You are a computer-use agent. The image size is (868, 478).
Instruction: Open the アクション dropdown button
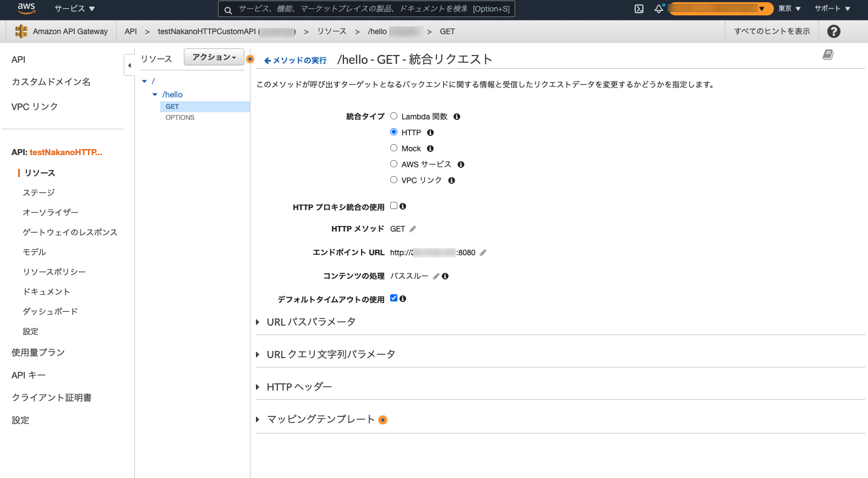pyautogui.click(x=214, y=57)
